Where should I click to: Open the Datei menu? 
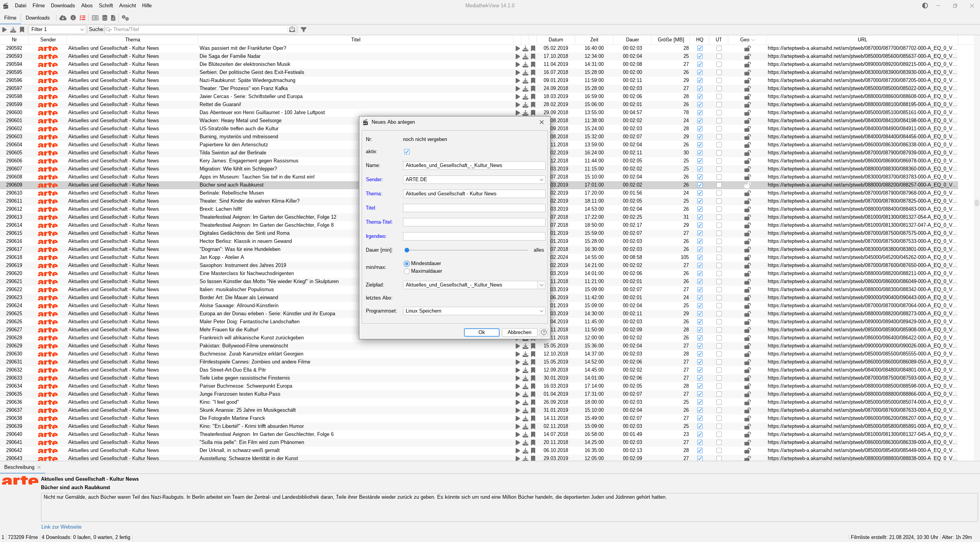pyautogui.click(x=21, y=6)
